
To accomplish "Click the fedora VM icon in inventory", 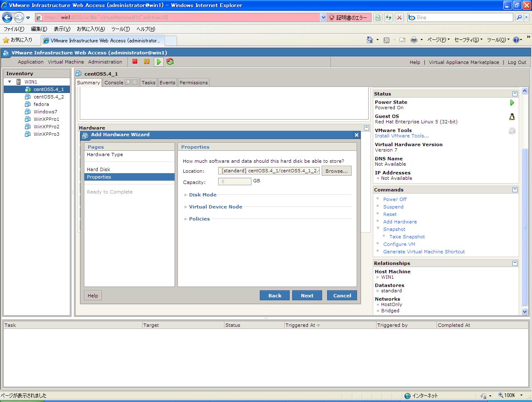I will pos(28,104).
